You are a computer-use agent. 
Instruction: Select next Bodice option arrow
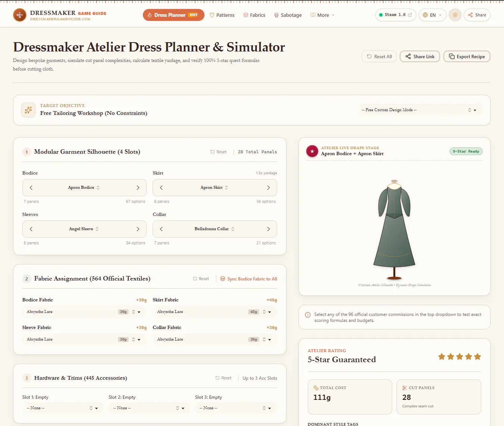(x=138, y=188)
